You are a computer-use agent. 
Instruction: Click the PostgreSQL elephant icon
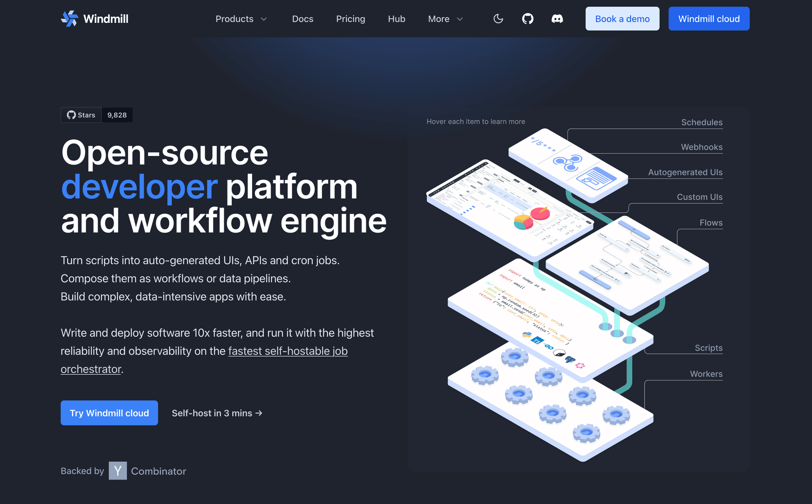pos(570,359)
